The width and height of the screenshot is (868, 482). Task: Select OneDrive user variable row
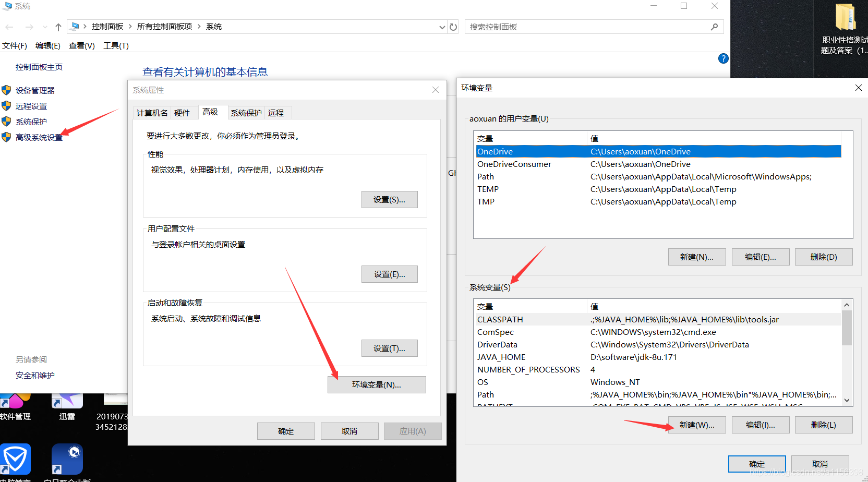(658, 151)
